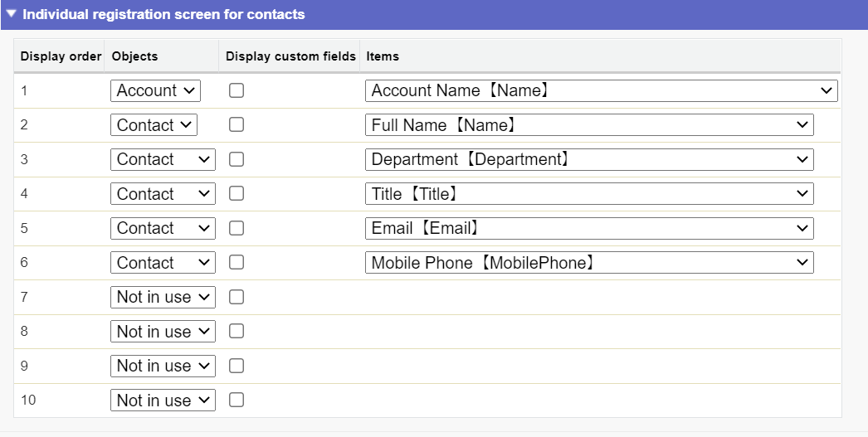Screen dimensions: 868x437
Task: Click the Items column header
Action: tap(383, 56)
